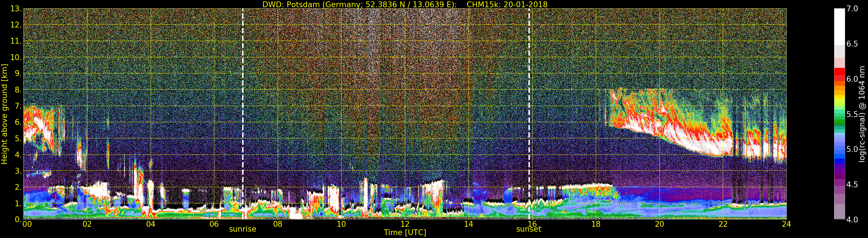
Task: Click the '4.5' colorbar tick label
Action: [x=852, y=184]
